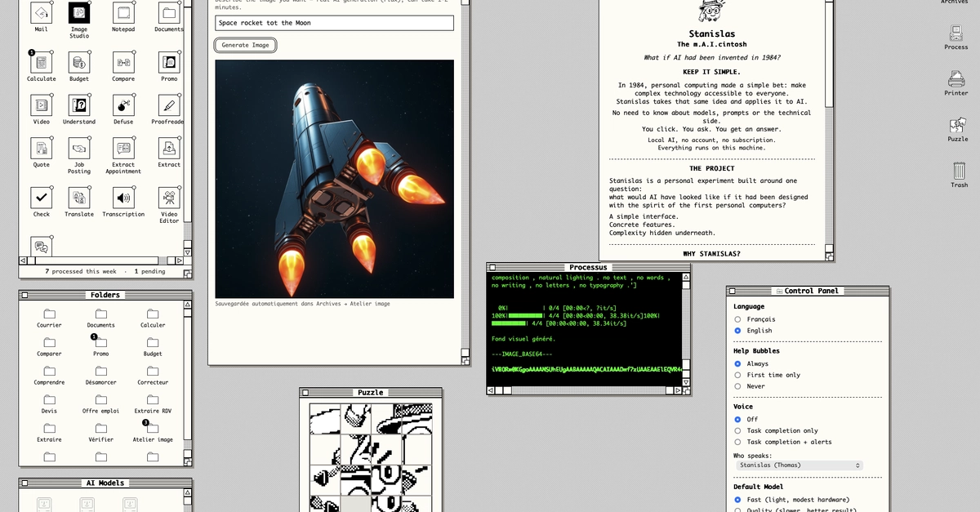Launch the Translate app icon
Screen dimensions: 980x512
pos(79,198)
